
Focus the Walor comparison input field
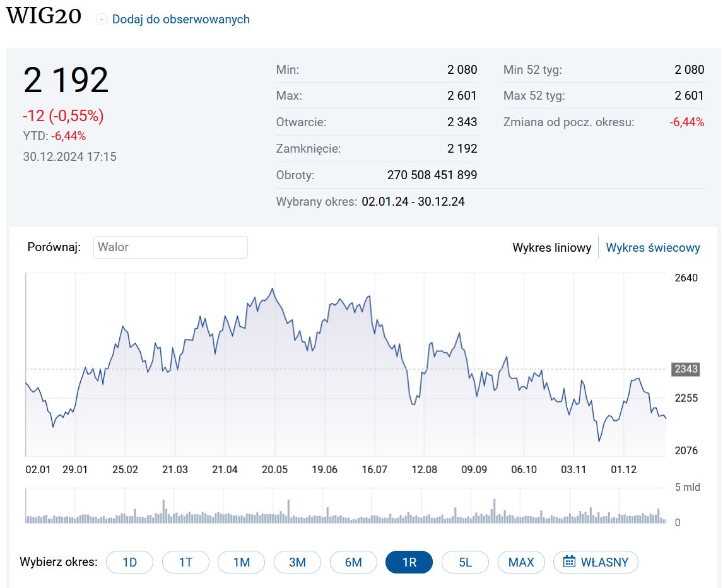[170, 247]
